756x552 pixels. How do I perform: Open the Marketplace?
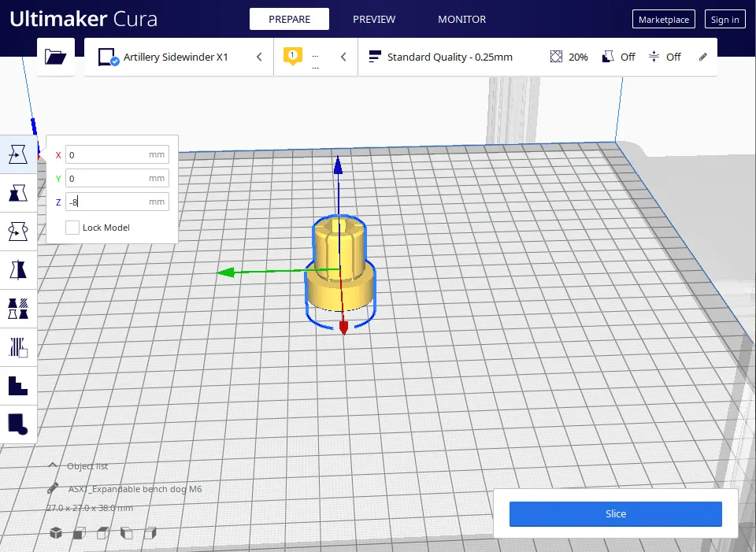(663, 20)
